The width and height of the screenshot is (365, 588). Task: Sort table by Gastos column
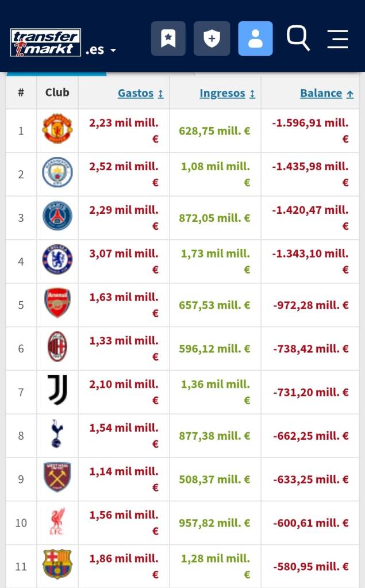point(141,93)
